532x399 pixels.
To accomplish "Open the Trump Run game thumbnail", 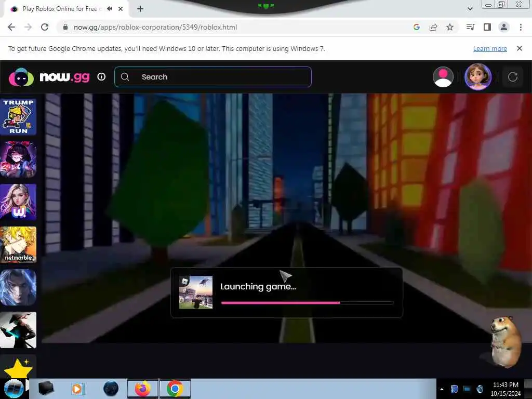I will [x=18, y=117].
